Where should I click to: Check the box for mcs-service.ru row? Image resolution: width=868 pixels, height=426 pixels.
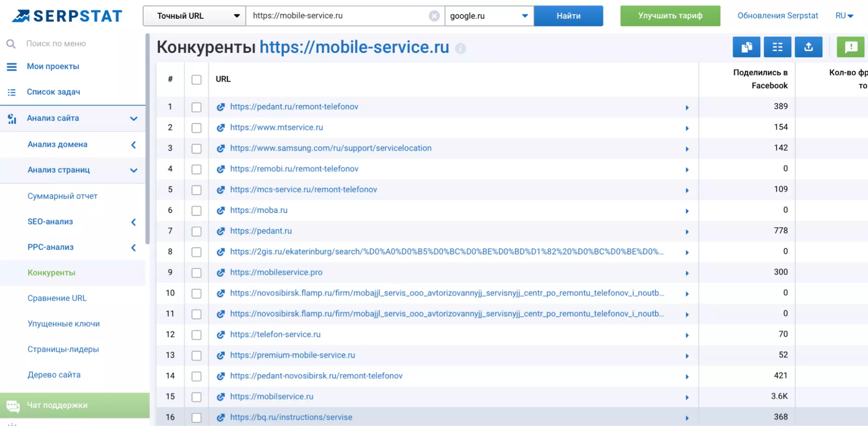(196, 190)
